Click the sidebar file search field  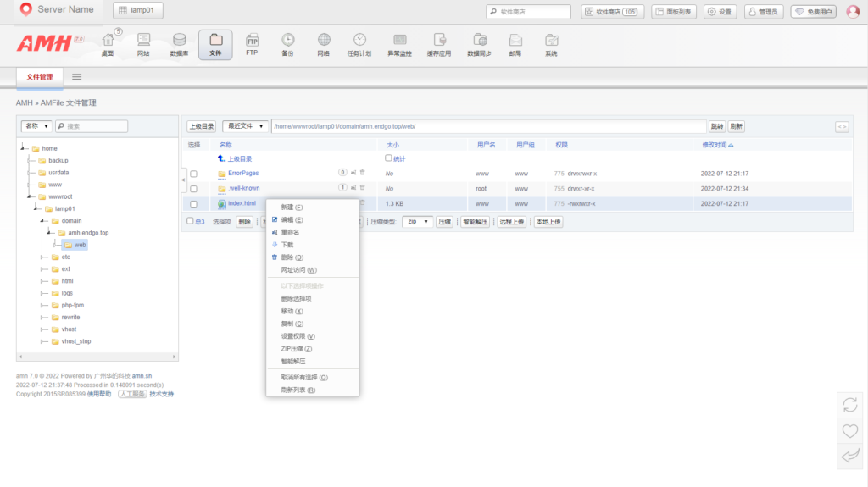92,126
